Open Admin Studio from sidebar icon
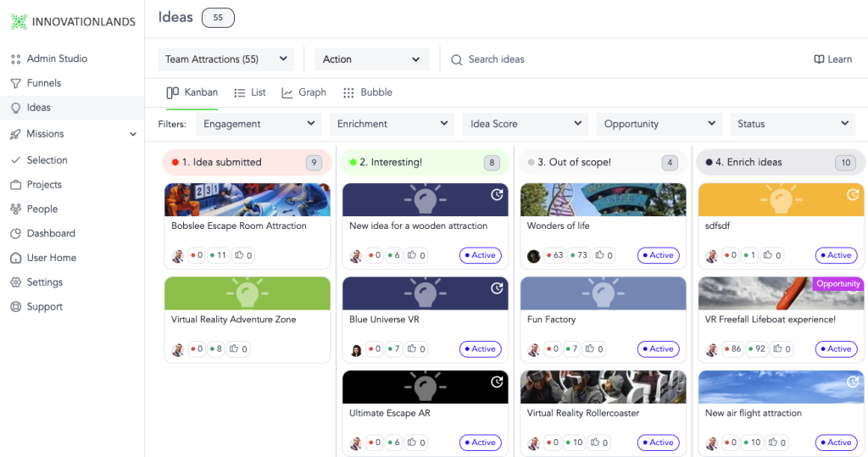This screenshot has height=457, width=868. point(15,59)
